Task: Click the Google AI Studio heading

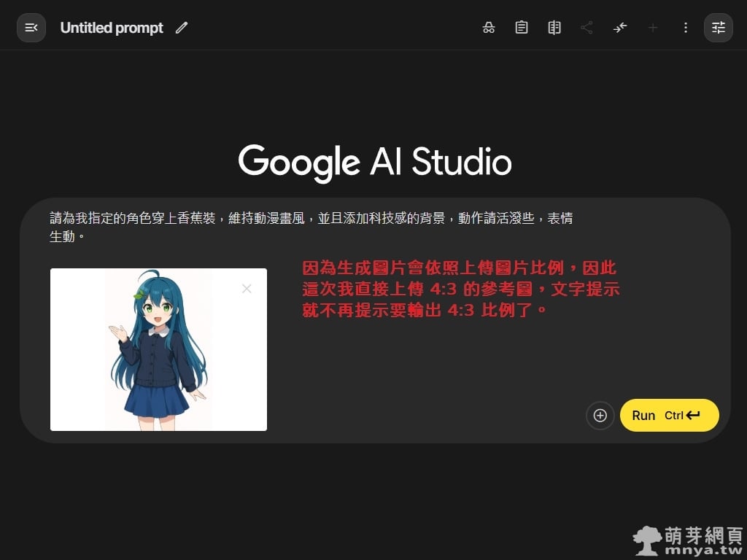Action: (x=374, y=161)
